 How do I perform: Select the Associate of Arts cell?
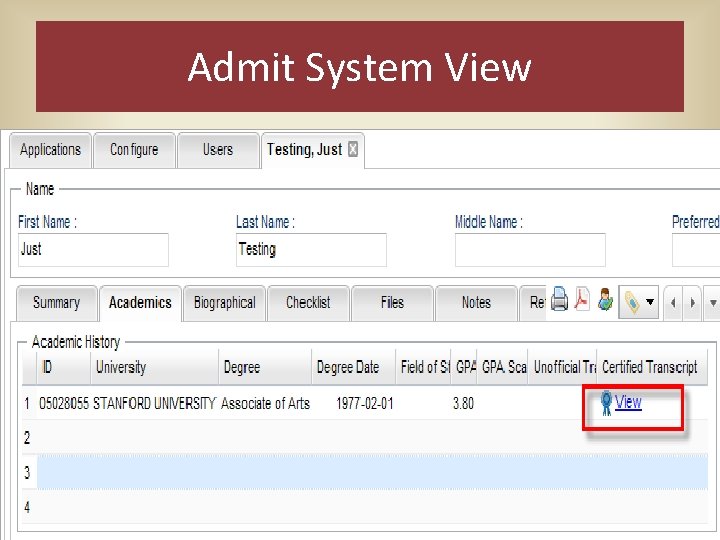(x=265, y=404)
